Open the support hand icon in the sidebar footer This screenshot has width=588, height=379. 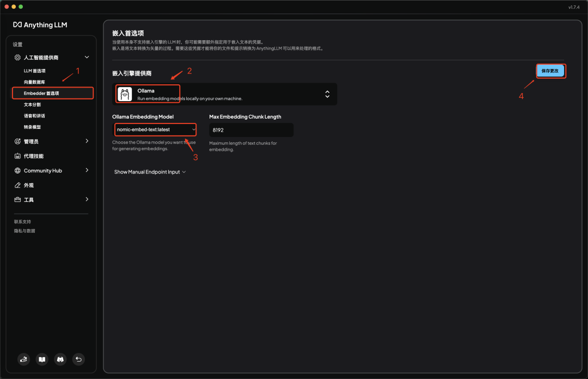pyautogui.click(x=23, y=359)
